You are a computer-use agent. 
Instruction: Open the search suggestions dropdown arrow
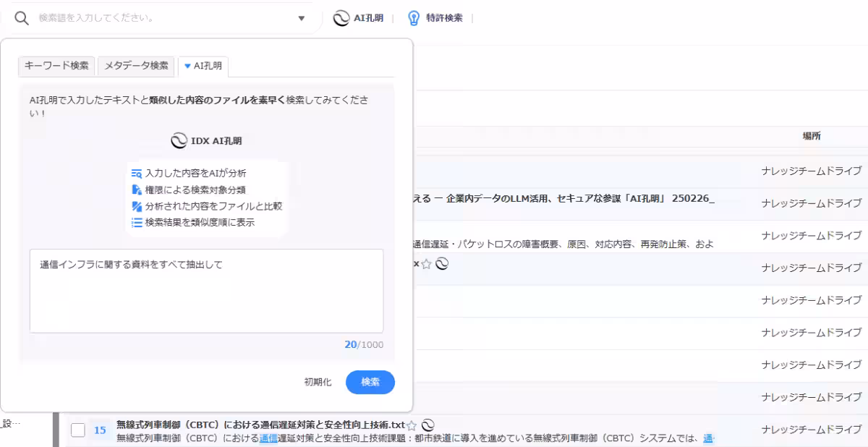(302, 17)
